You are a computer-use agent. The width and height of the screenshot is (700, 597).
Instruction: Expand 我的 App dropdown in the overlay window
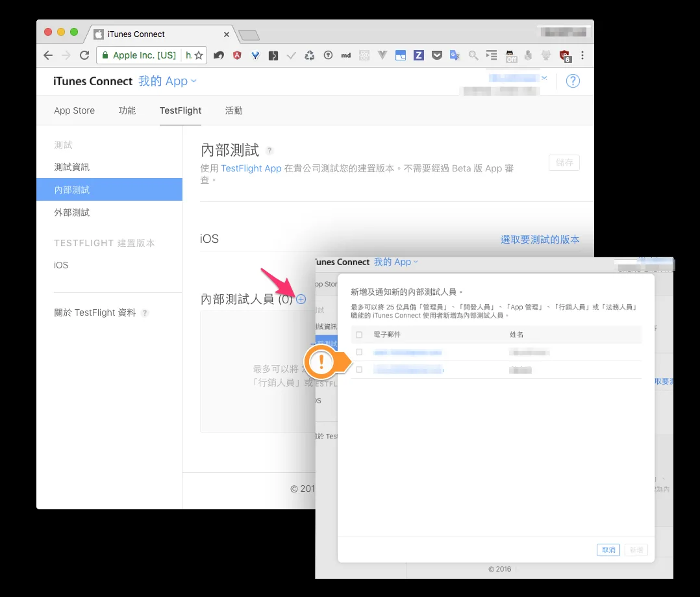(x=395, y=262)
